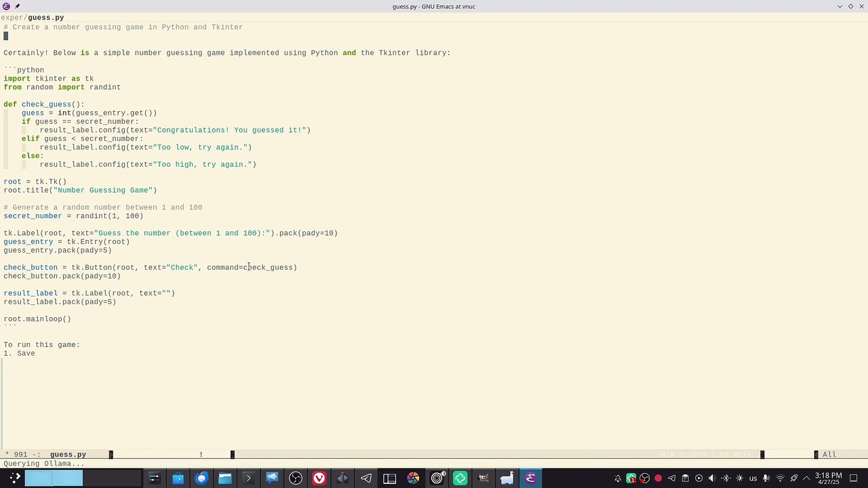868x488 pixels.
Task: Click the 'Querying Ollama...' echo area
Action: point(43,464)
